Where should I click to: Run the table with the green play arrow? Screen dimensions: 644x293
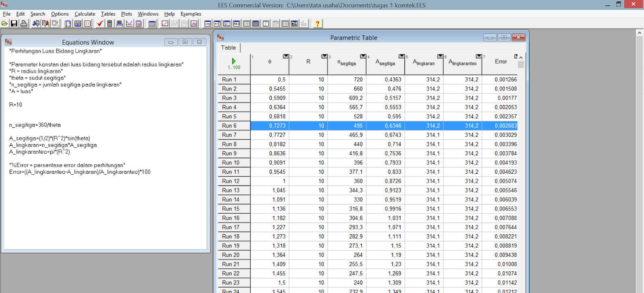(234, 61)
